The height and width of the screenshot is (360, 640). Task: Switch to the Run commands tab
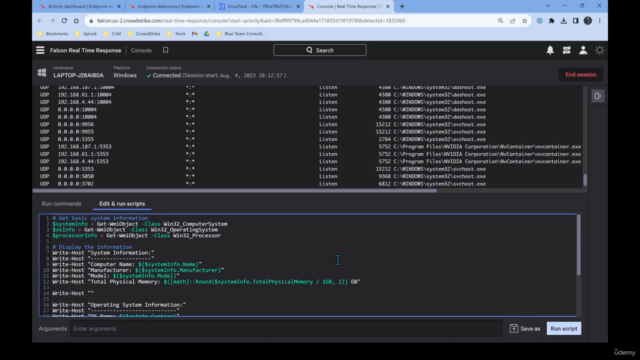click(61, 204)
